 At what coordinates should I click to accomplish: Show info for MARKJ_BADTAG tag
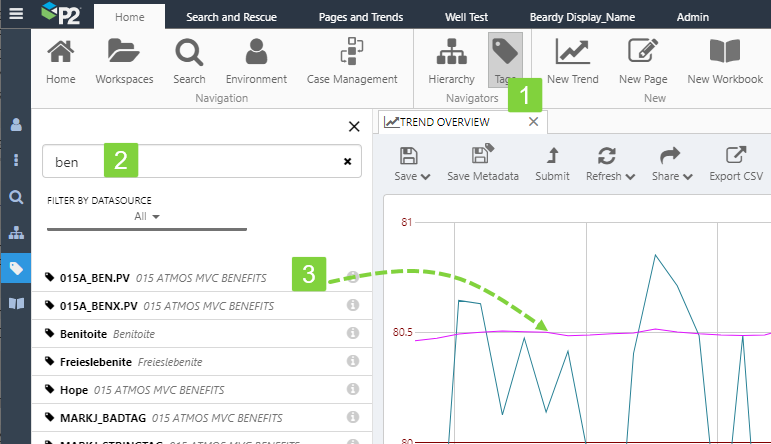click(x=353, y=417)
